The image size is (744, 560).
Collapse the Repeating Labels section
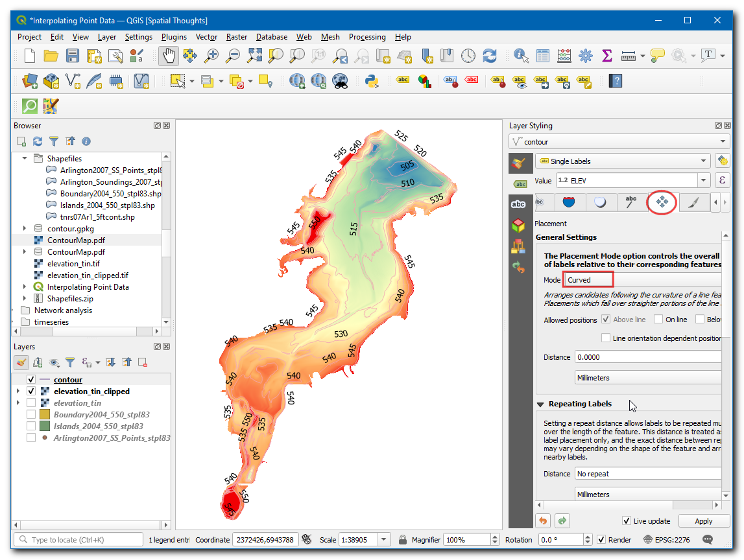click(540, 404)
